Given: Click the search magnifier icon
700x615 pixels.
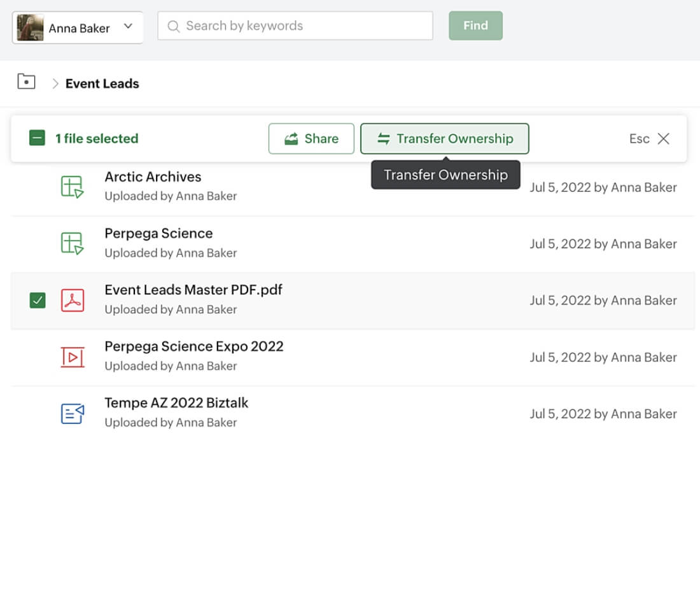Looking at the screenshot, I should pyautogui.click(x=173, y=26).
